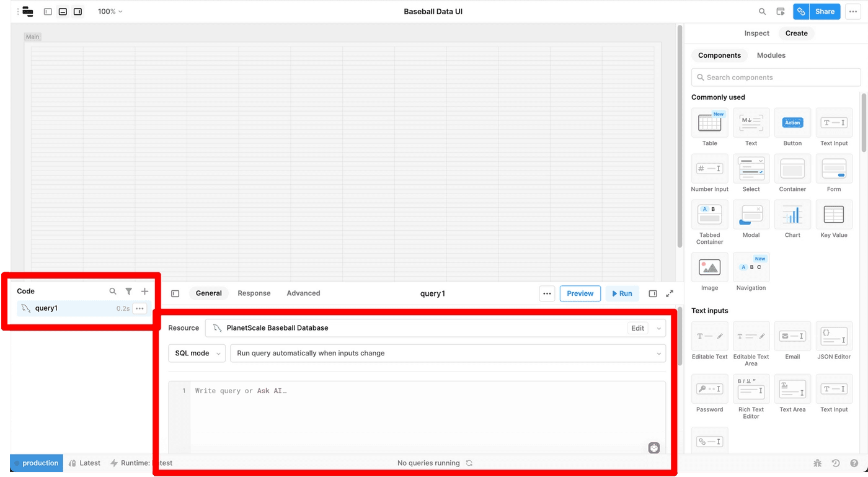Viewport: 868px width, 477px height.
Task: Edit the PlanetScale Baseball Database resource
Action: [x=637, y=328]
